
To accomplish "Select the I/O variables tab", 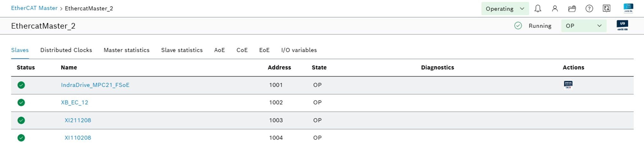I will click(299, 50).
